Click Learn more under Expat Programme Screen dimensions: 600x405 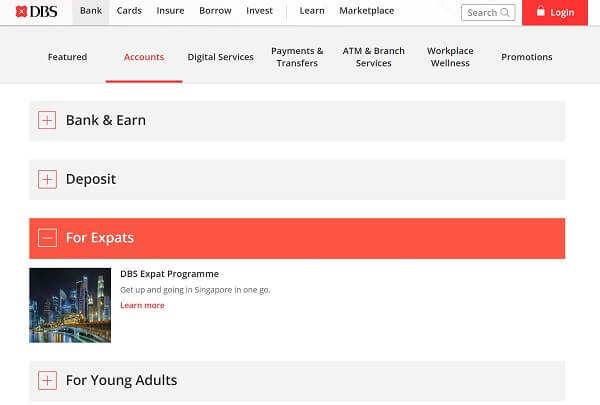click(142, 305)
